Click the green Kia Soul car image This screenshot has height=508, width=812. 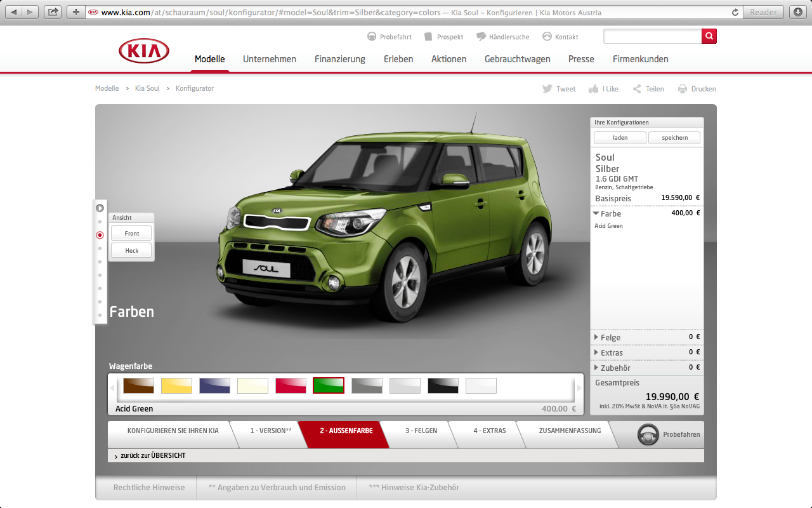[x=384, y=219]
